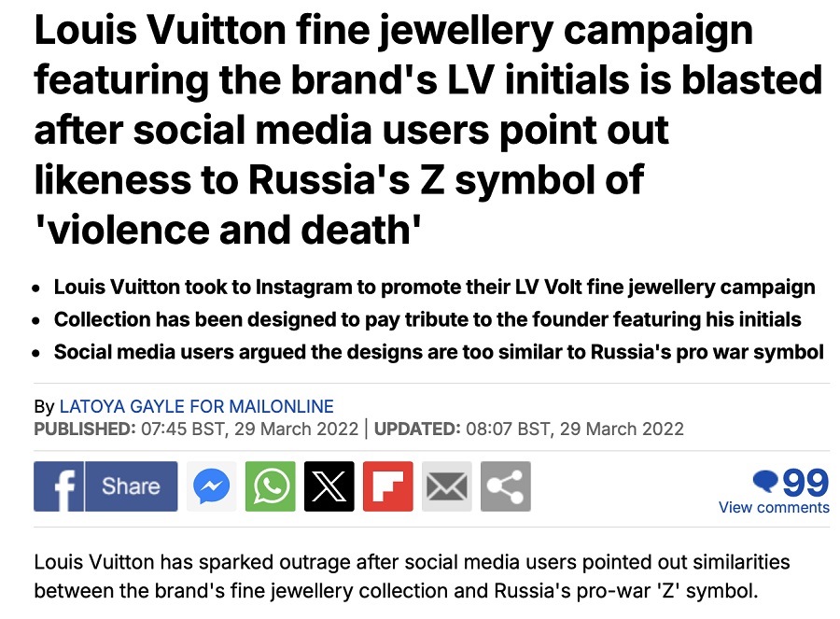This screenshot has height=619, width=840.
Task: Select the bullet about Instagram LV Volt campaign
Action: [x=434, y=287]
